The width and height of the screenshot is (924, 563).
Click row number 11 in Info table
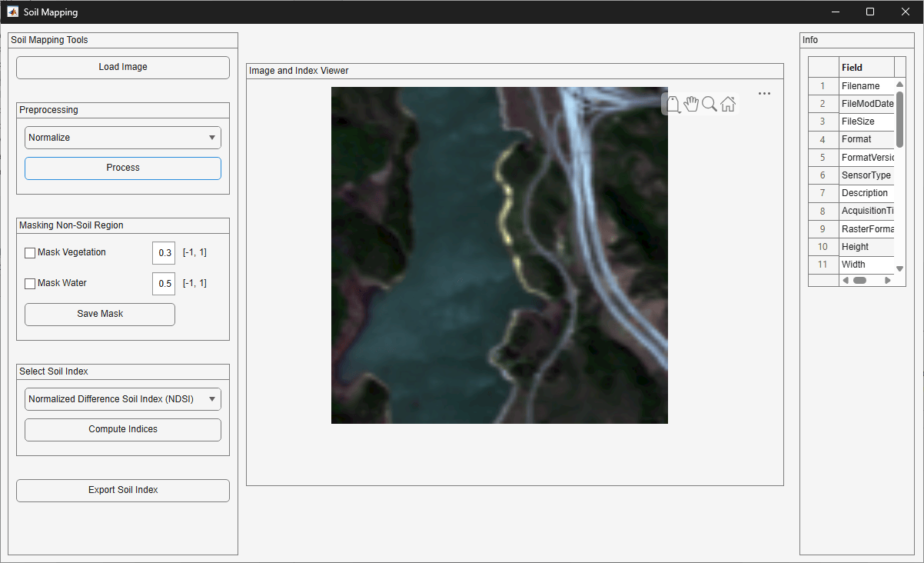tap(823, 265)
